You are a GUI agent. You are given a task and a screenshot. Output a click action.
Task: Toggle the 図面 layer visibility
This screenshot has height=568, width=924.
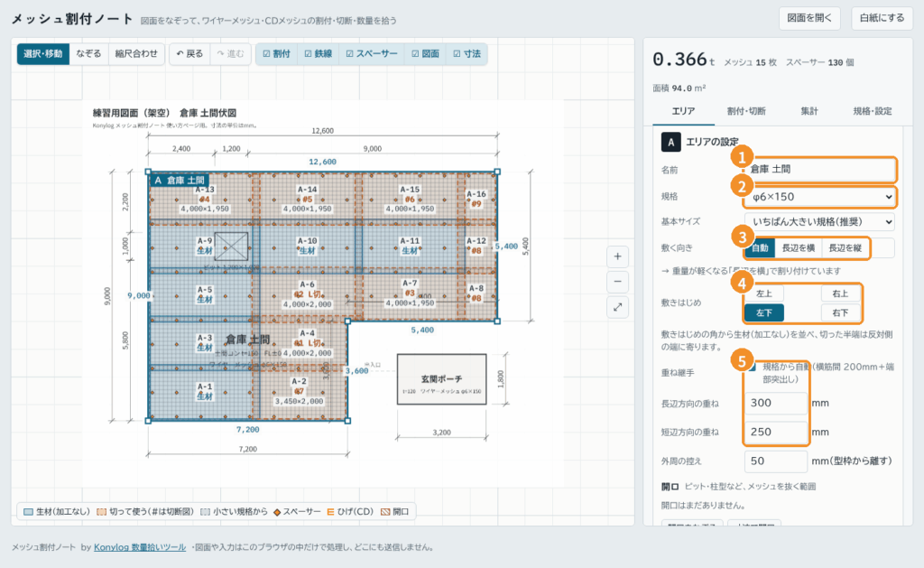pos(425,53)
